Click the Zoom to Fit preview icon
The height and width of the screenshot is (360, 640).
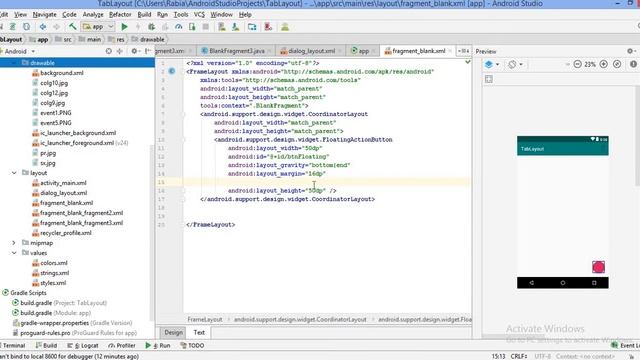pos(617,64)
